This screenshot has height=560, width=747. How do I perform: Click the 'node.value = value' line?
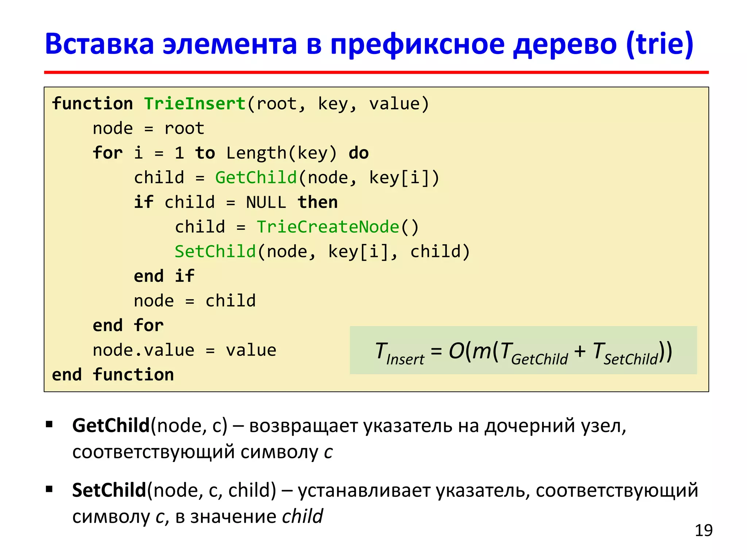[x=185, y=350]
